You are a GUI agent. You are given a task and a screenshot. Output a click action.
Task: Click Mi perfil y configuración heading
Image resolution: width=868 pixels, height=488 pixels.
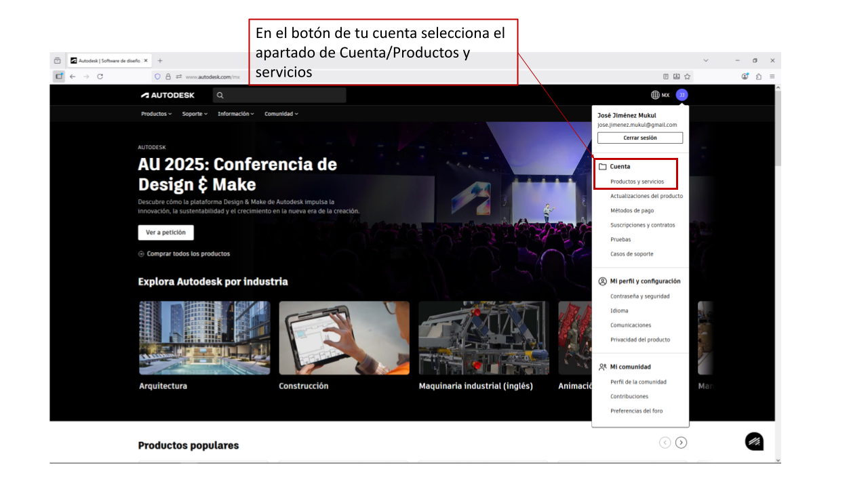click(645, 281)
